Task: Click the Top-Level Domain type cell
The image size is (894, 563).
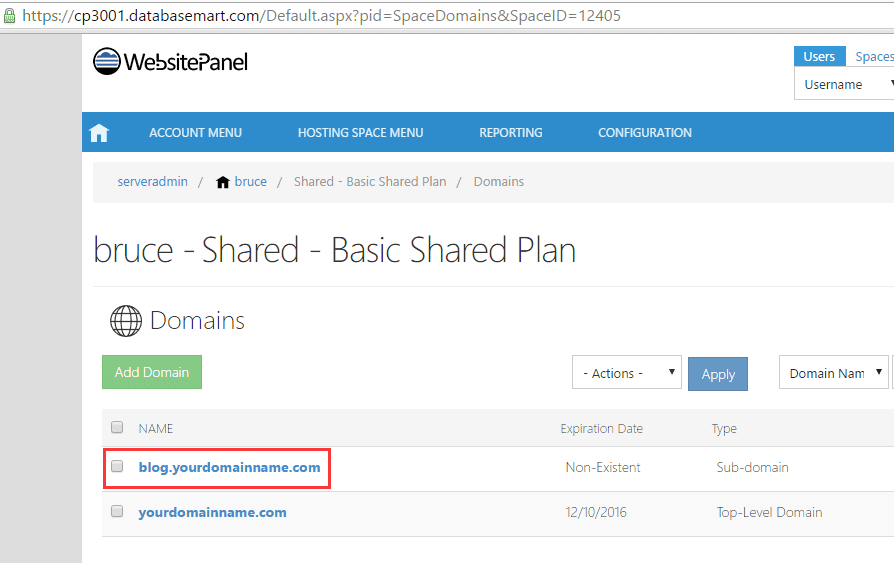Action: tap(769, 512)
